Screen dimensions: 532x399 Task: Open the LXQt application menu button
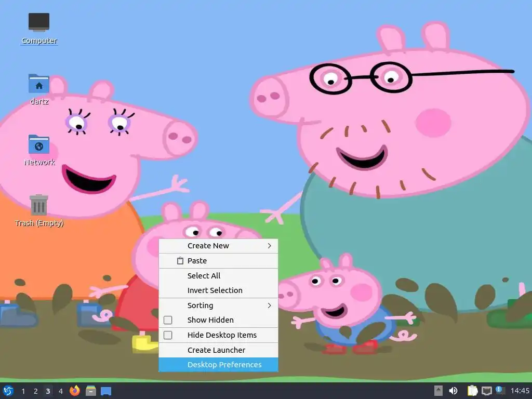click(x=8, y=391)
